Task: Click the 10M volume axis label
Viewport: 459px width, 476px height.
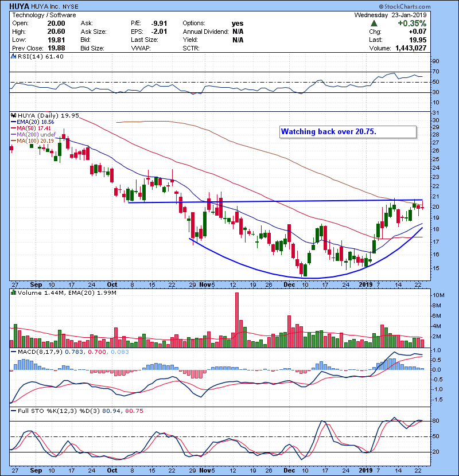Action: (x=439, y=295)
